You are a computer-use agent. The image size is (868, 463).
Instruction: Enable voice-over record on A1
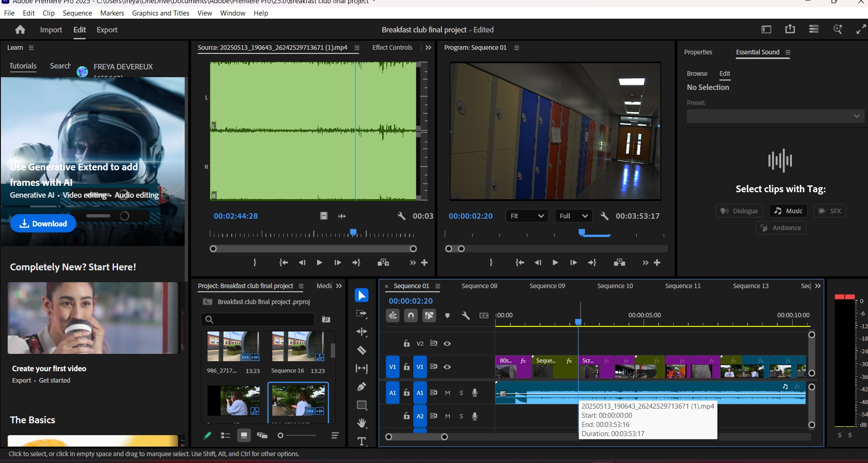475,393
